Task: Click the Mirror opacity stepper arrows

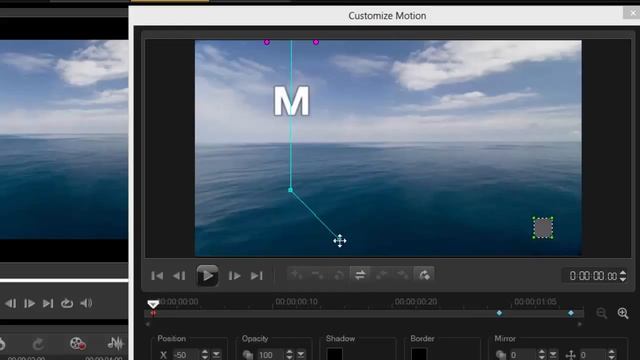Action: (541, 355)
